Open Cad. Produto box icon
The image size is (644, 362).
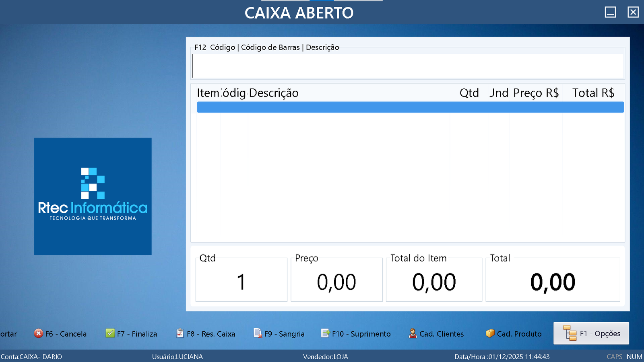point(490,333)
